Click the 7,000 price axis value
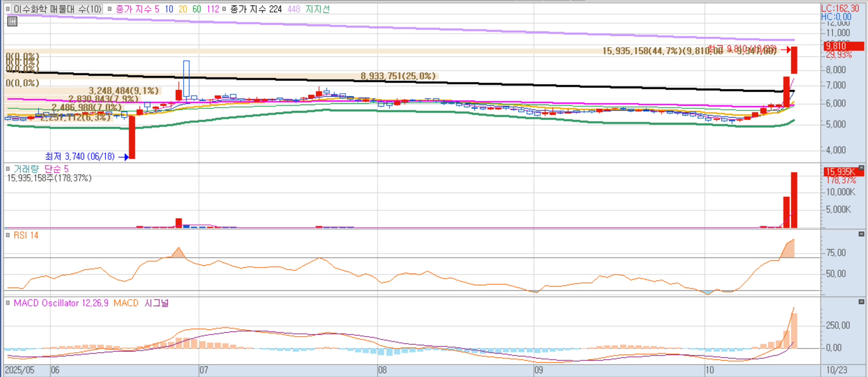The width and height of the screenshot is (868, 377). click(836, 85)
